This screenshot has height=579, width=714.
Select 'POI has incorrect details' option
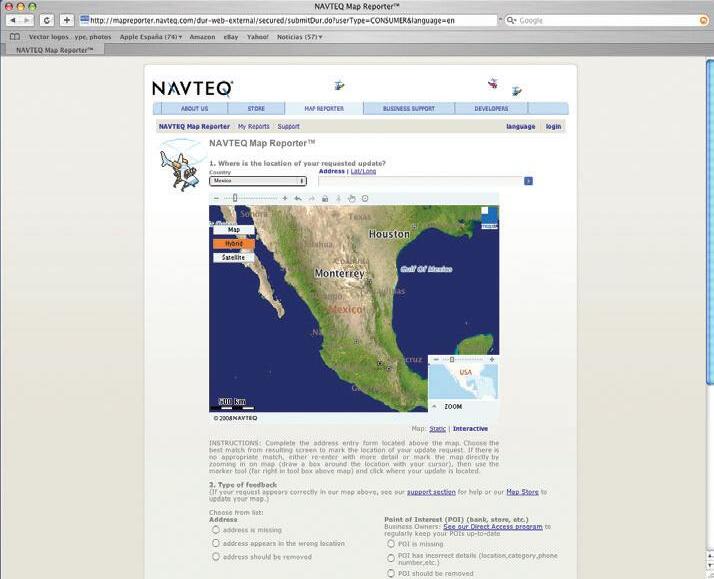pyautogui.click(x=391, y=558)
